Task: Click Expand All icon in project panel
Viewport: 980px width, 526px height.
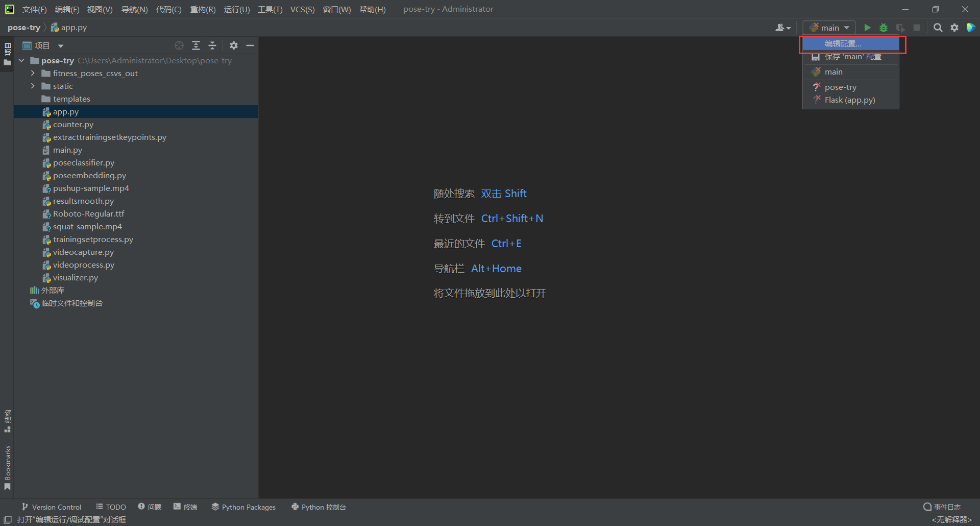Action: click(x=196, y=45)
